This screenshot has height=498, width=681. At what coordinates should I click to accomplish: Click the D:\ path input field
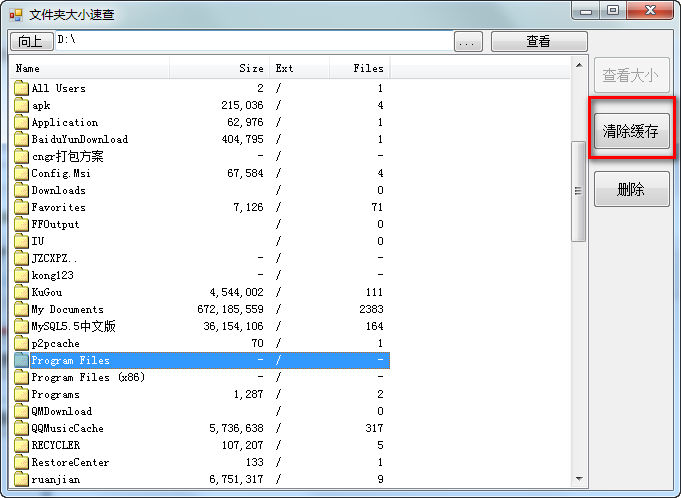(254, 41)
